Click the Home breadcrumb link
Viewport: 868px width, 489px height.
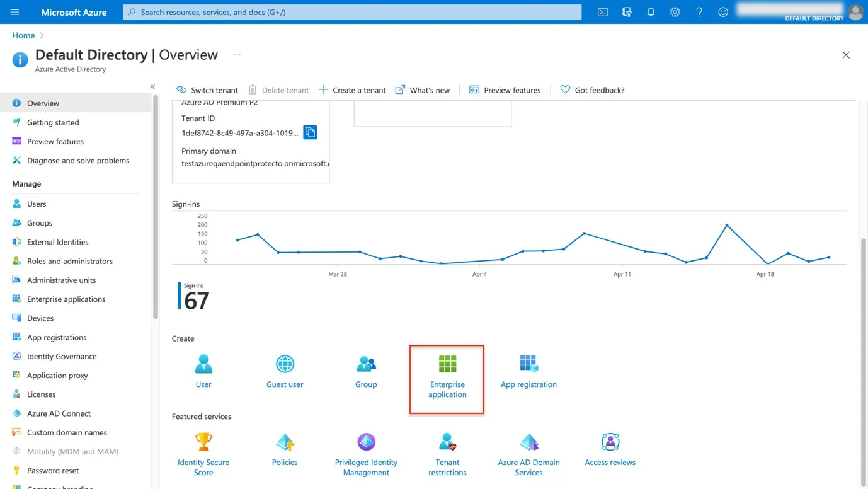[23, 35]
